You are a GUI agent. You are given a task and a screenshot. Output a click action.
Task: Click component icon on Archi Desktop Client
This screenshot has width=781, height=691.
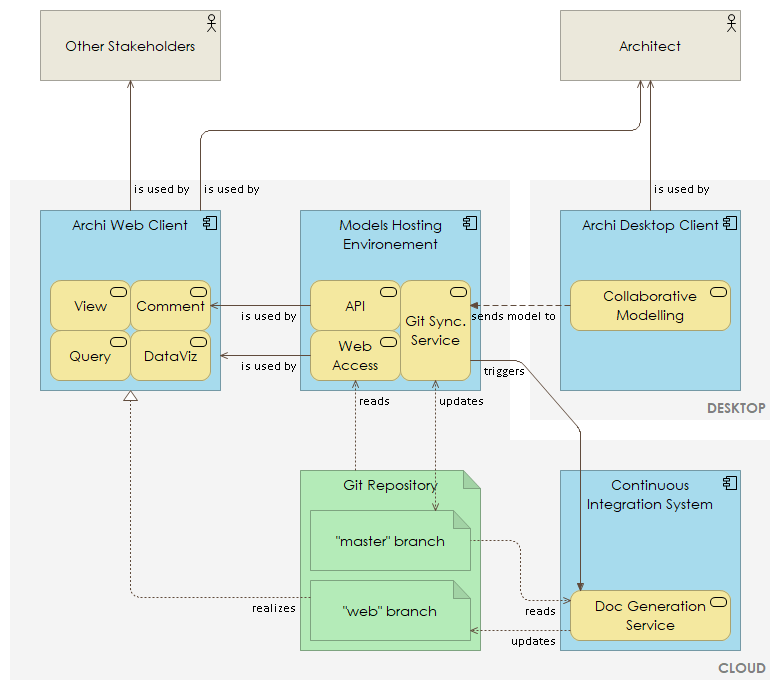pyautogui.click(x=730, y=223)
